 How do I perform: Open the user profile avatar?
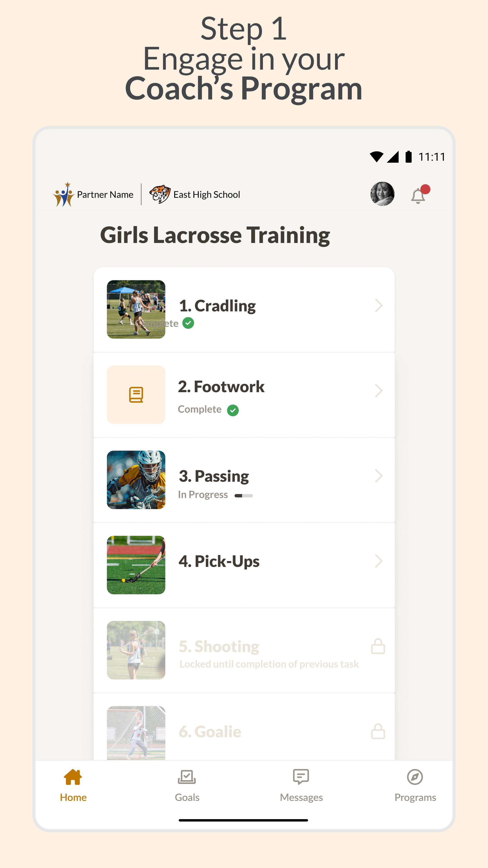point(382,194)
